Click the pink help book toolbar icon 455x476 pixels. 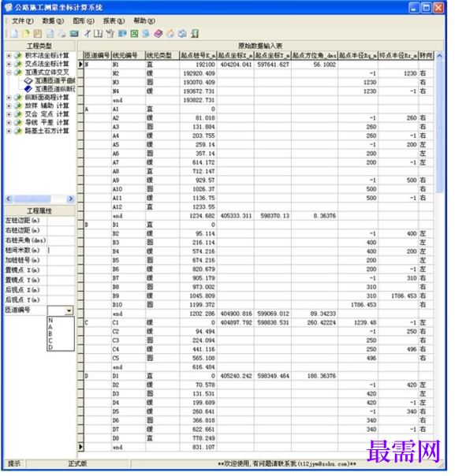pyautogui.click(x=159, y=34)
